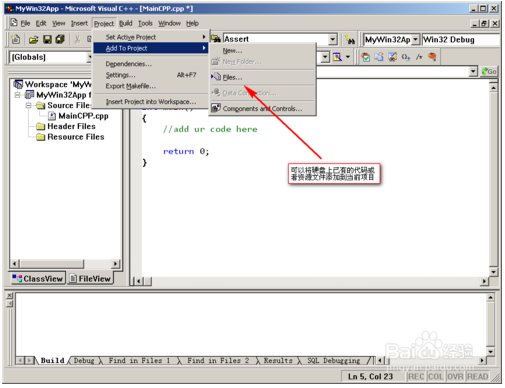Switch to the Debug output tab
Viewport: 505px width, 388px height.
84,360
